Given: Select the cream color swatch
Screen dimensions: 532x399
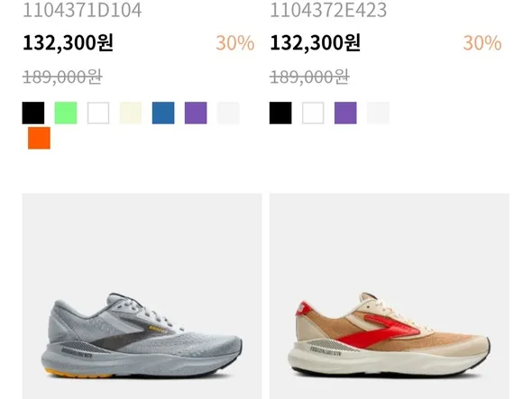Looking at the screenshot, I should 131,113.
